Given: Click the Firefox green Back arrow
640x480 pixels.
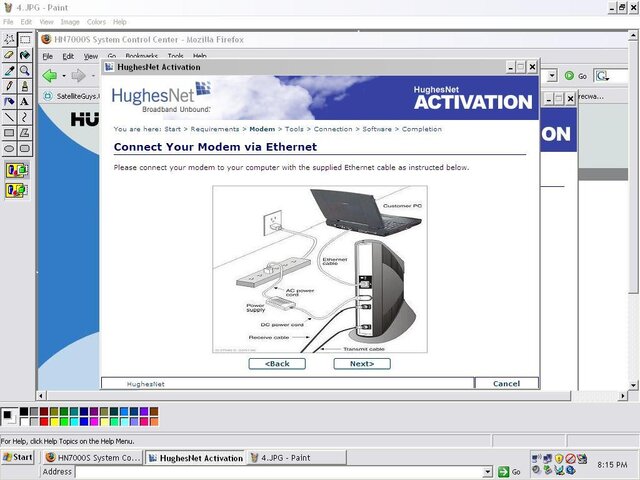Looking at the screenshot, I should tap(50, 76).
